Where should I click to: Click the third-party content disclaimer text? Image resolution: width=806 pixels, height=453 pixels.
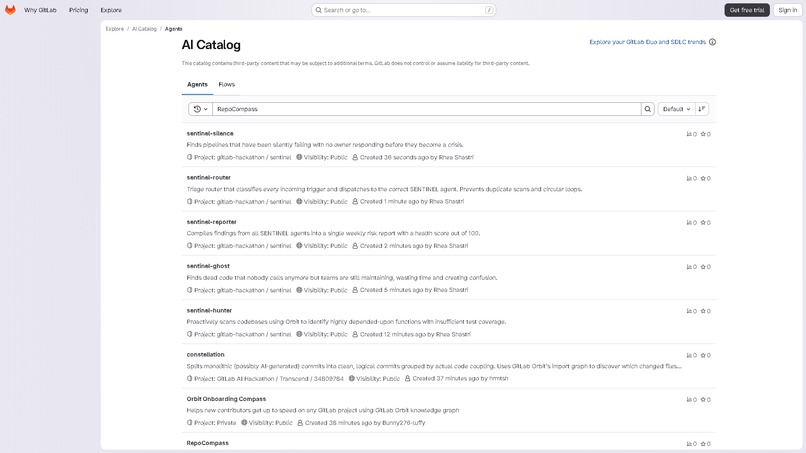tap(355, 63)
